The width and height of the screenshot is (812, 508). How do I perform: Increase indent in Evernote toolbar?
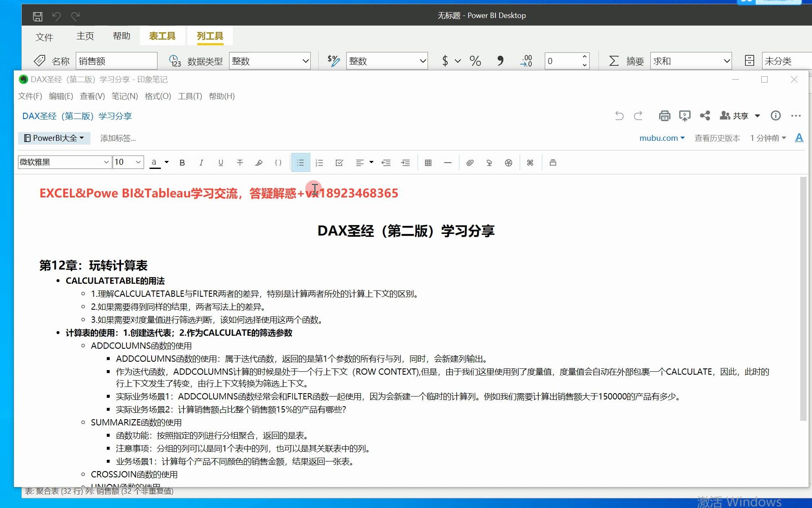(x=405, y=163)
